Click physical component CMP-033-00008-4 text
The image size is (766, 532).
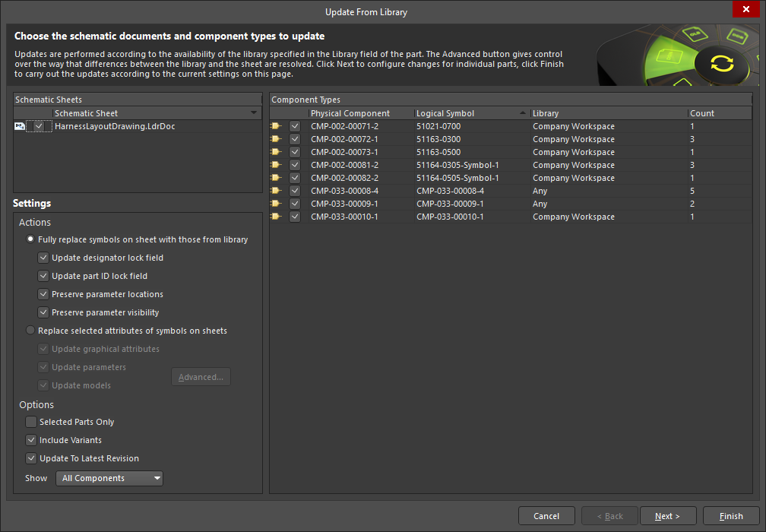click(x=344, y=191)
